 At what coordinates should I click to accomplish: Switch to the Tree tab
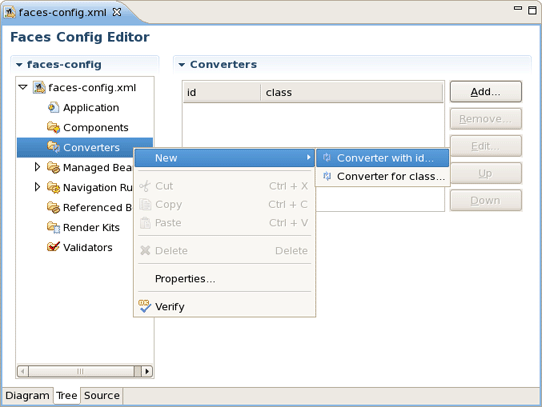[67, 395]
